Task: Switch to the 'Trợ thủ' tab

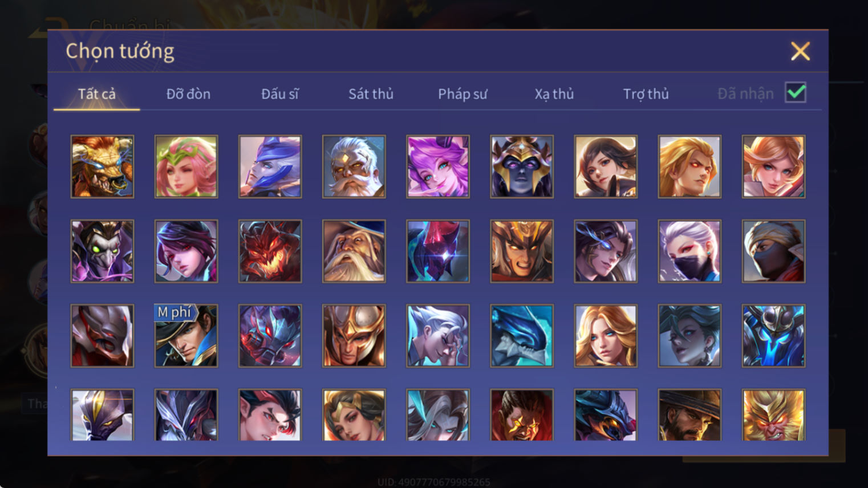Action: tap(646, 94)
